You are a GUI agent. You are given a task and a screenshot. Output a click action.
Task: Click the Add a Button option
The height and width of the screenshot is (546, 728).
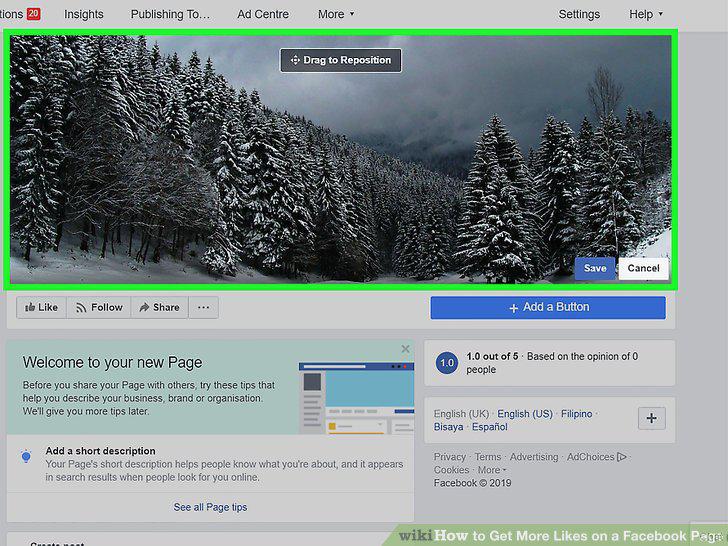coord(548,307)
